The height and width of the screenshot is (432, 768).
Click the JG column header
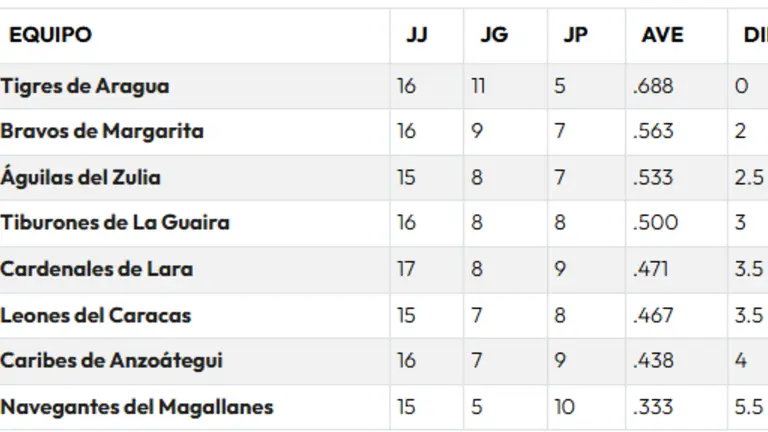(x=494, y=35)
